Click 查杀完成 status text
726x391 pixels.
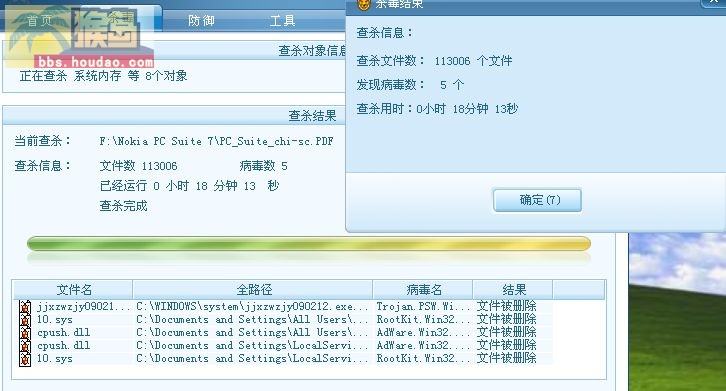click(x=124, y=206)
